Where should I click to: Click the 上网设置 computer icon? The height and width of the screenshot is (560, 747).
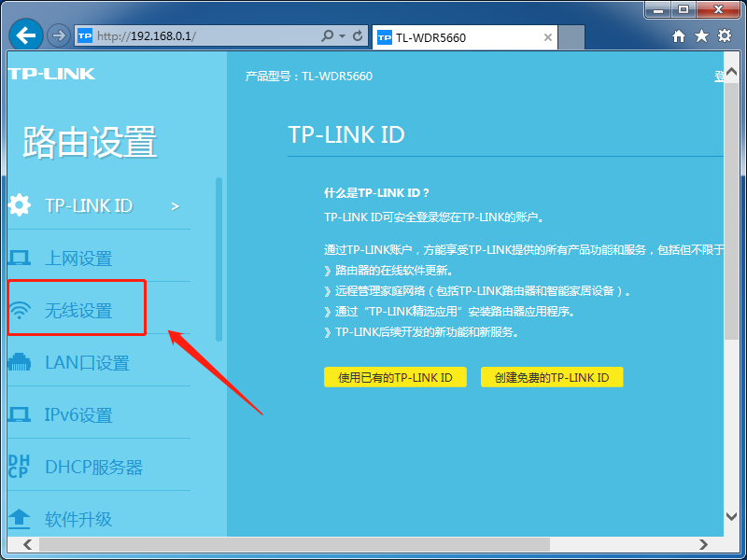click(20, 258)
